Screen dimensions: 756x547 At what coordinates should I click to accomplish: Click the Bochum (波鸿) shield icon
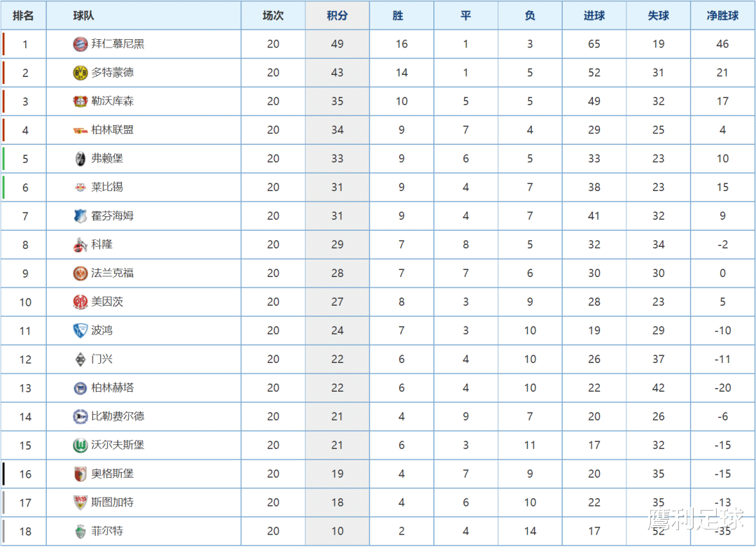pyautogui.click(x=80, y=331)
